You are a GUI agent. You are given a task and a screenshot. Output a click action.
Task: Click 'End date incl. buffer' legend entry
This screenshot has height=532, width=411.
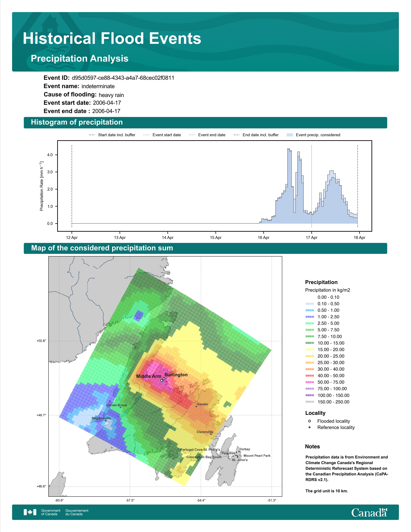[x=256, y=135]
